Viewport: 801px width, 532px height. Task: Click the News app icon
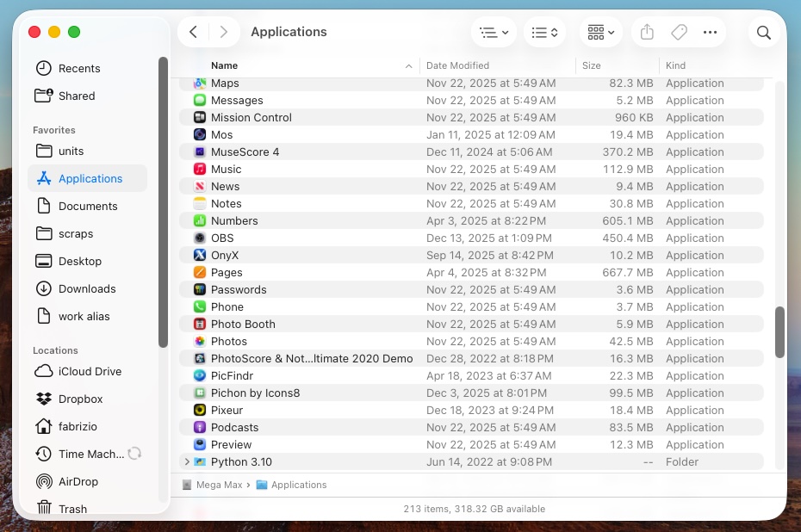pyautogui.click(x=200, y=186)
